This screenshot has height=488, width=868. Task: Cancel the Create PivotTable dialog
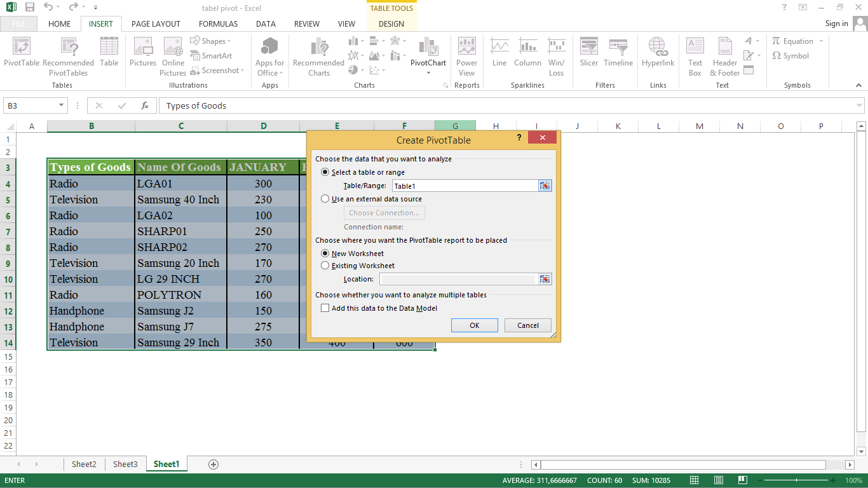527,325
